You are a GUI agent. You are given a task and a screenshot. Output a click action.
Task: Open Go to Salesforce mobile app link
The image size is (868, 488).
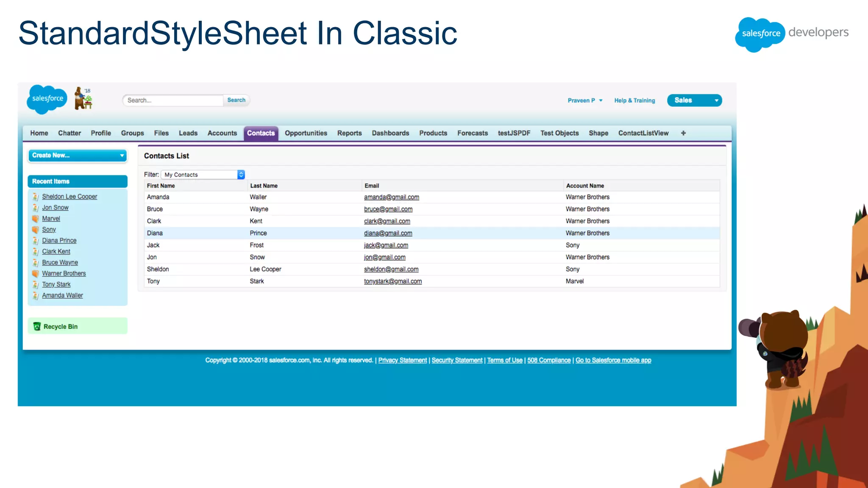(613, 360)
